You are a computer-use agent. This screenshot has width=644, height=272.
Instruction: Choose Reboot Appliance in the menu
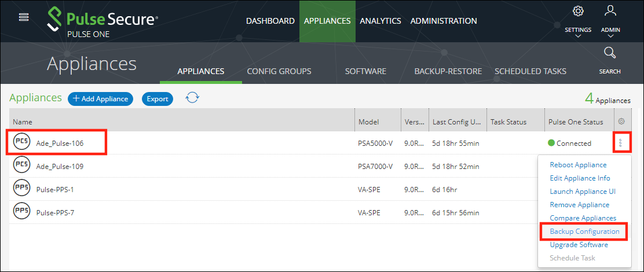578,165
